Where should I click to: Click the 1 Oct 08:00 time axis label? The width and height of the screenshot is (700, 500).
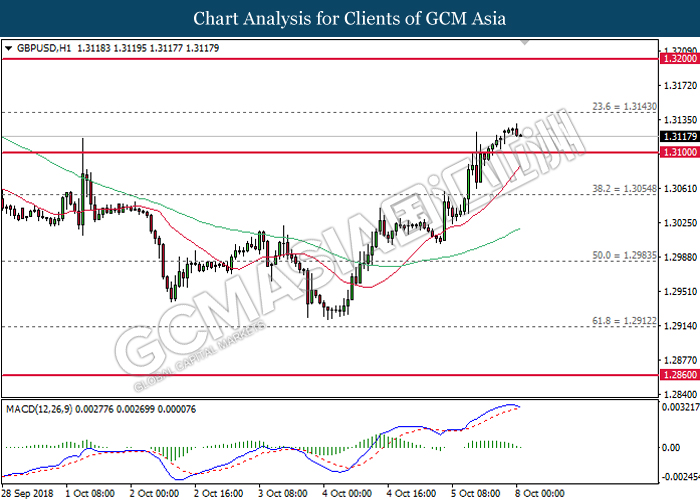[x=90, y=493]
